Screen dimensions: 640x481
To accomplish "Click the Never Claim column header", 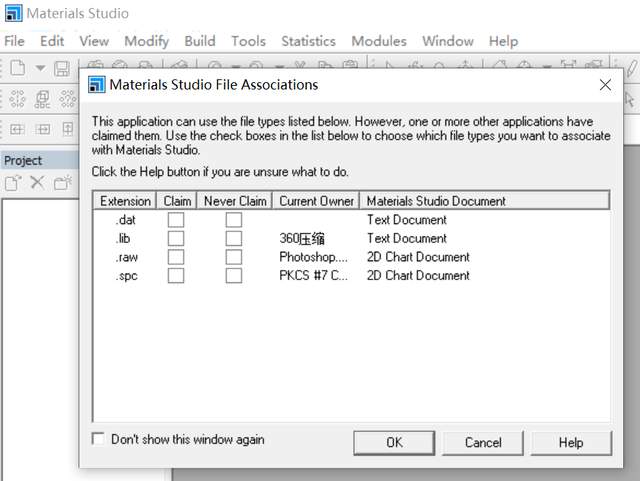I will click(x=235, y=201).
